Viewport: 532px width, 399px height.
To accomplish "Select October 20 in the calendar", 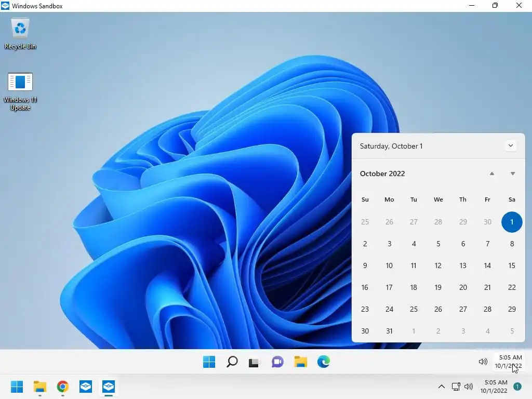I will point(463,287).
